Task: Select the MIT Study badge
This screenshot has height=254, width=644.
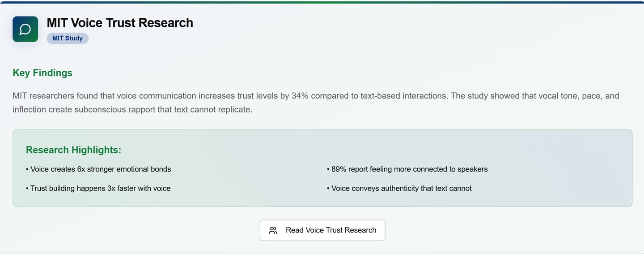Action: [68, 38]
